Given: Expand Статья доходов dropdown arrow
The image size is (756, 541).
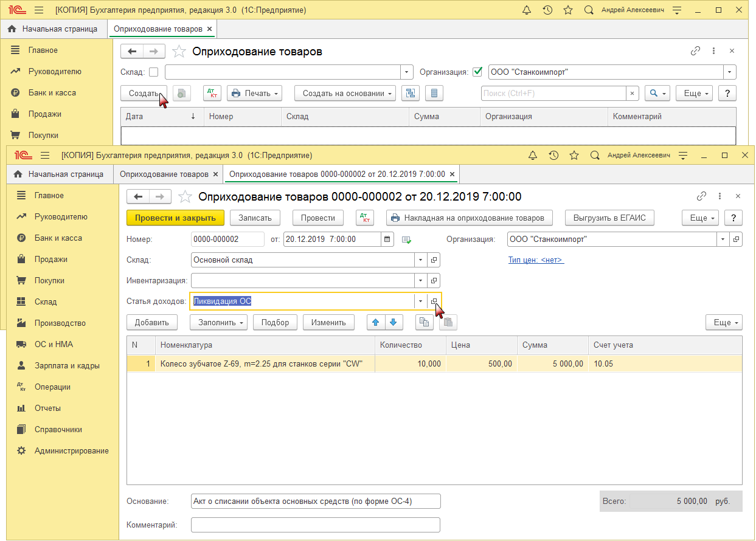Looking at the screenshot, I should [421, 301].
